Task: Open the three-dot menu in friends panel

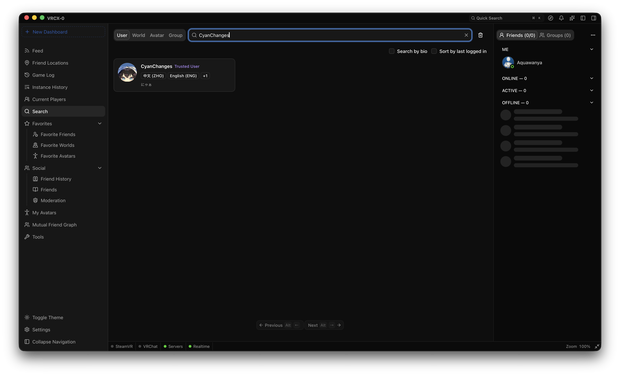Action: pos(593,35)
